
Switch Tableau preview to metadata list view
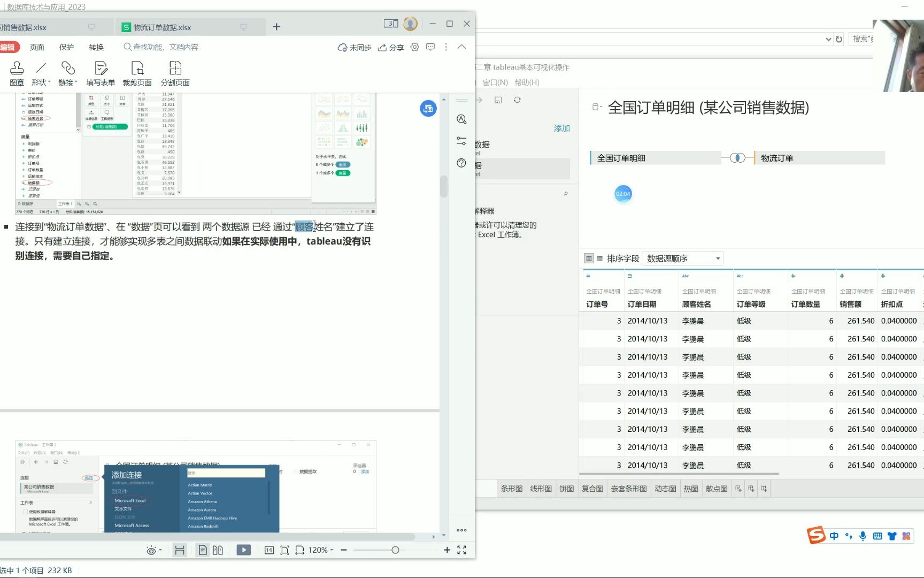coord(600,258)
